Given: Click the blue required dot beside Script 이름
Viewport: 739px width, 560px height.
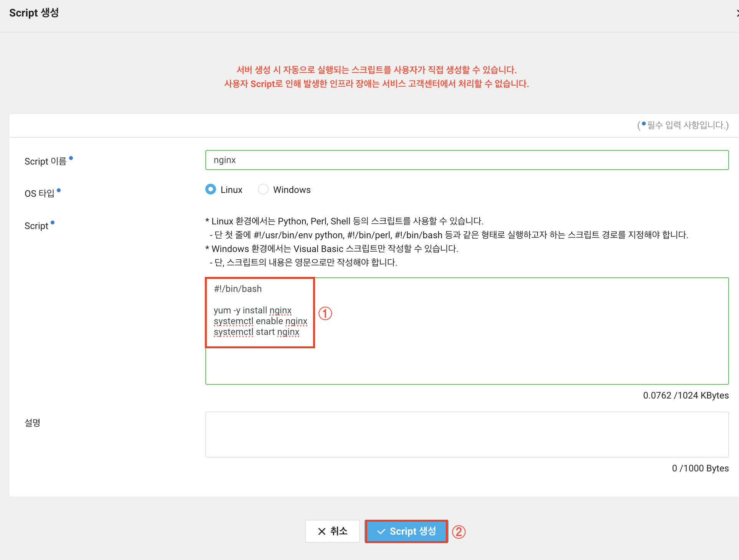Looking at the screenshot, I should tap(71, 158).
